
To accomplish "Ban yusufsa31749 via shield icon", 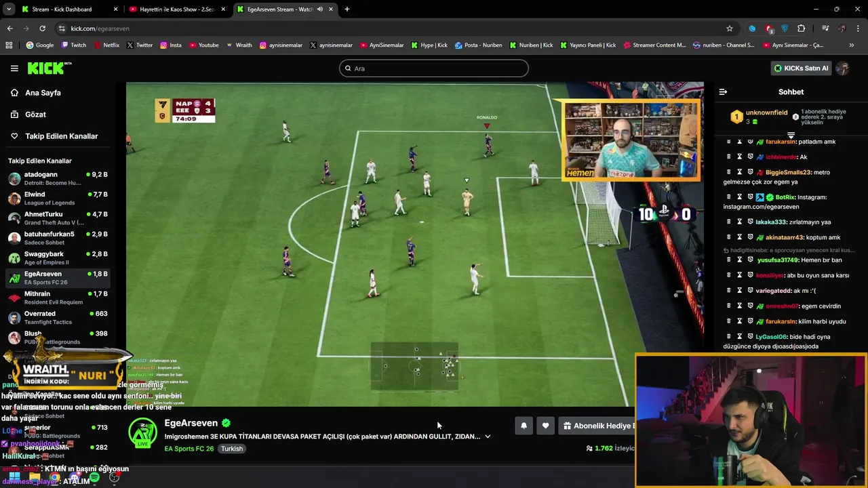I will click(750, 260).
